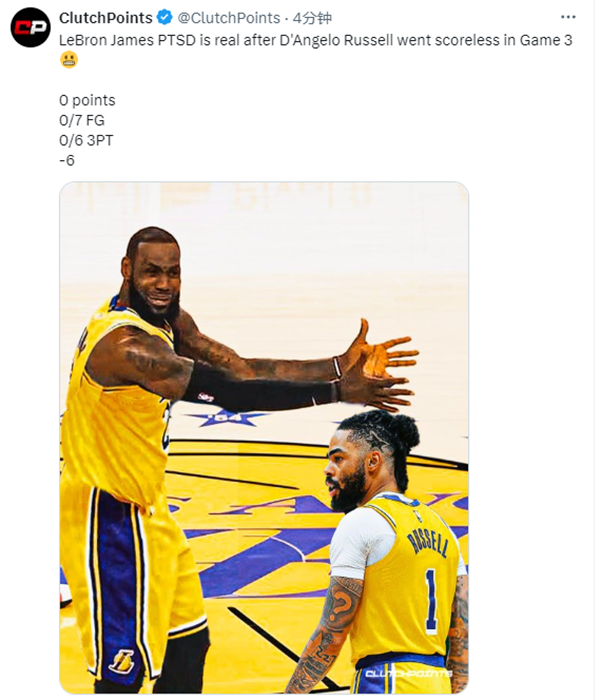This screenshot has width=600, height=700.
Task: Select the "0 points" stat line
Action: point(87,100)
